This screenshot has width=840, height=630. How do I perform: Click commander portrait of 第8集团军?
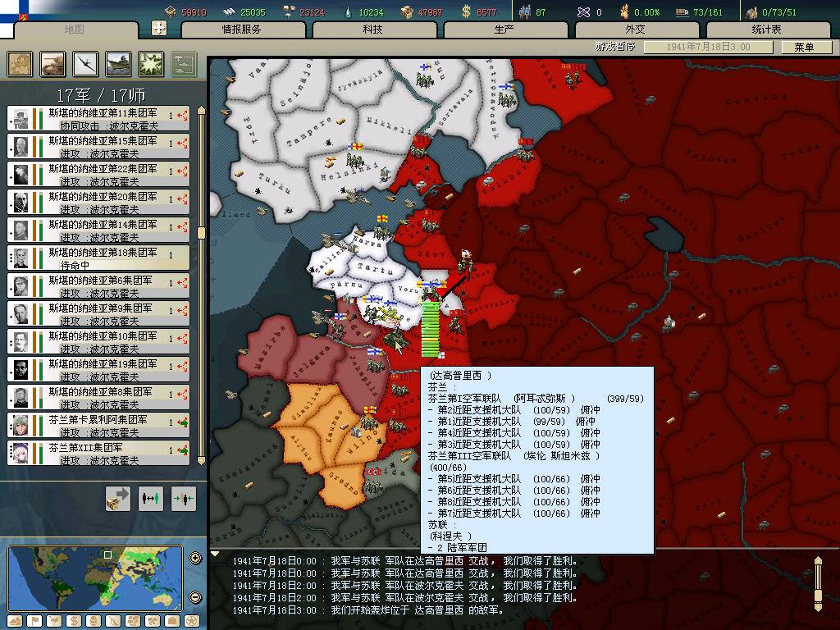pos(21,398)
